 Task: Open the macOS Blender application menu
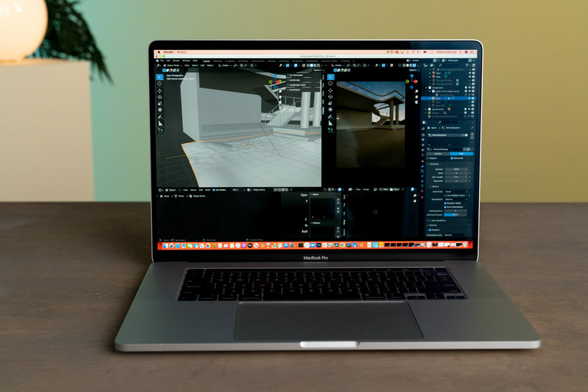point(169,52)
